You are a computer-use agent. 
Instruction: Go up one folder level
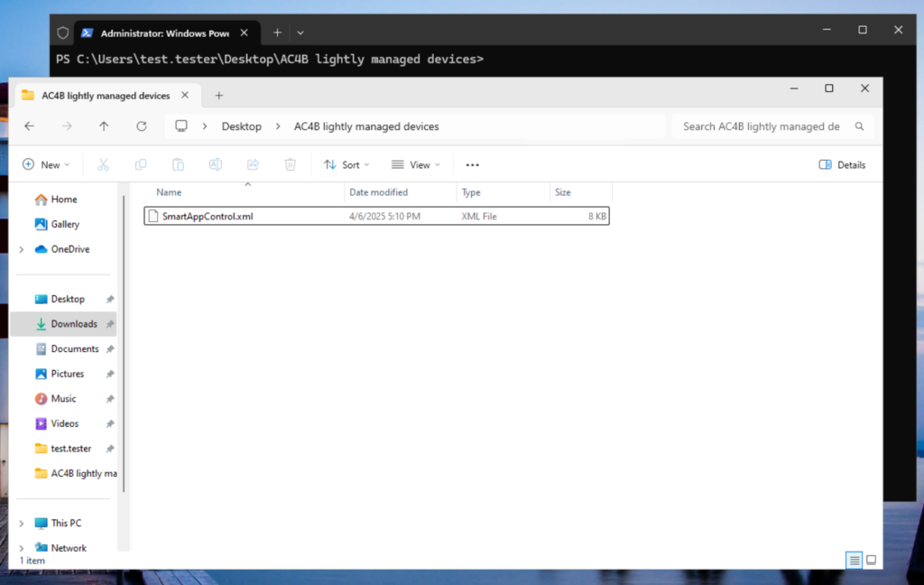pyautogui.click(x=104, y=126)
